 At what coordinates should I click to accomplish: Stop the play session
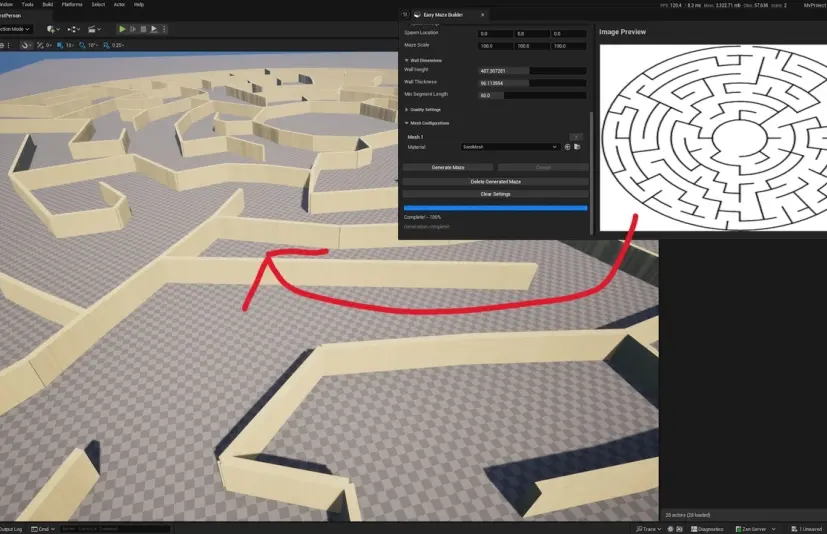(143, 29)
